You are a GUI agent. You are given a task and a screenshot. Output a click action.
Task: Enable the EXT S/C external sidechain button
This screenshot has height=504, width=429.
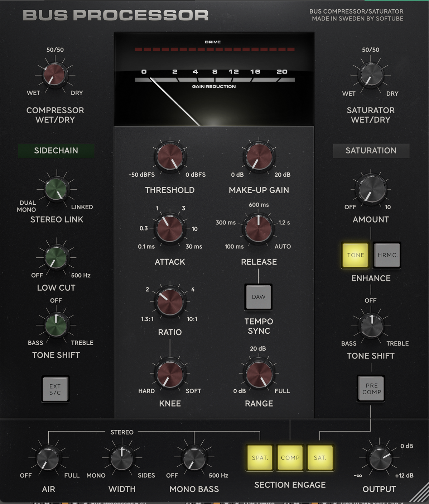[55, 389]
